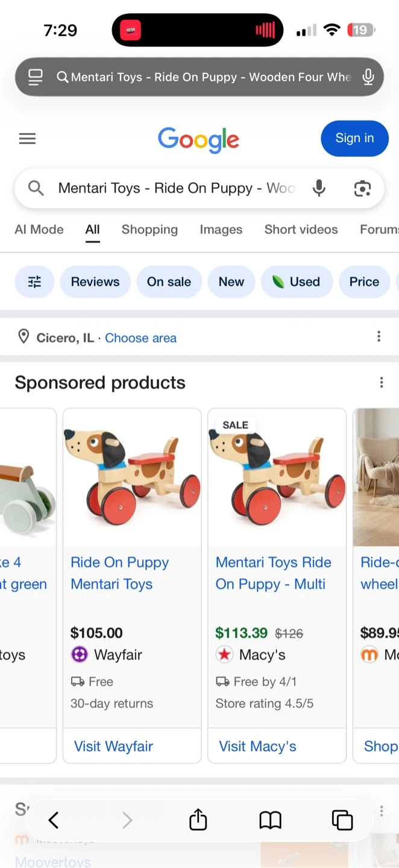Image resolution: width=399 pixels, height=868 pixels.
Task: Expand the Price filter dropdown
Action: pyautogui.click(x=364, y=281)
